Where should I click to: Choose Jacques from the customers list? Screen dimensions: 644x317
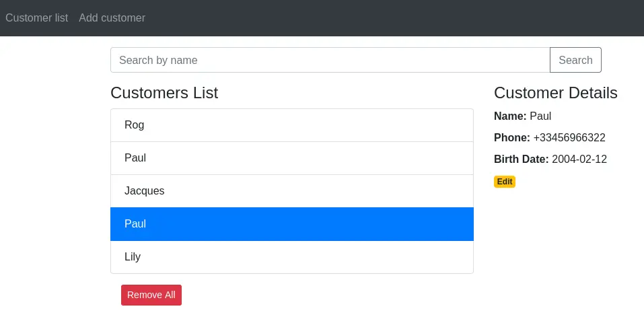point(291,191)
